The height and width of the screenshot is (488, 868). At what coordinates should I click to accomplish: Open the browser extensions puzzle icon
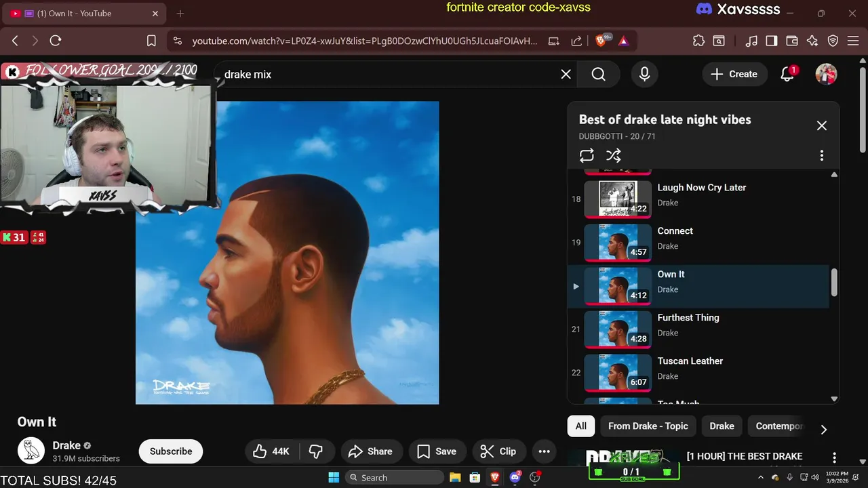pyautogui.click(x=698, y=41)
